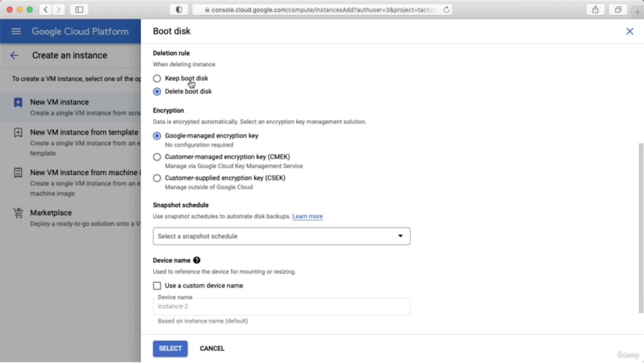The height and width of the screenshot is (363, 644).
Task: Click the Device name help question icon
Action: [x=197, y=260]
